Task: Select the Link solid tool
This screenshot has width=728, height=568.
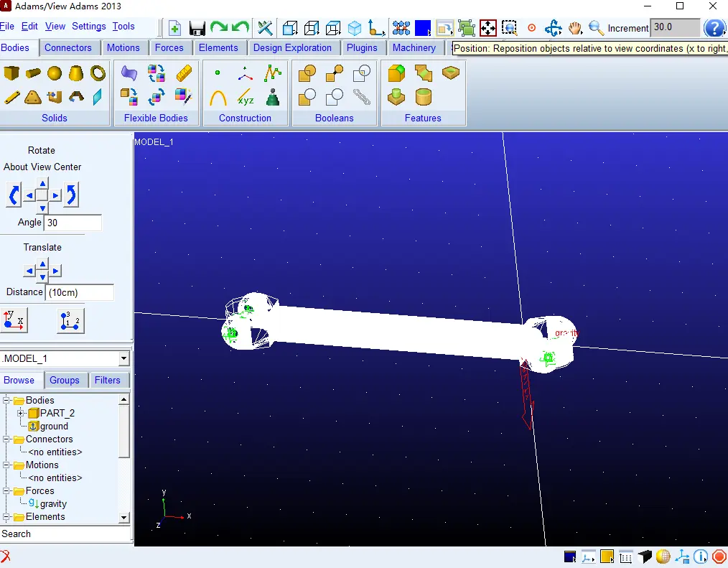Action: pos(11,98)
